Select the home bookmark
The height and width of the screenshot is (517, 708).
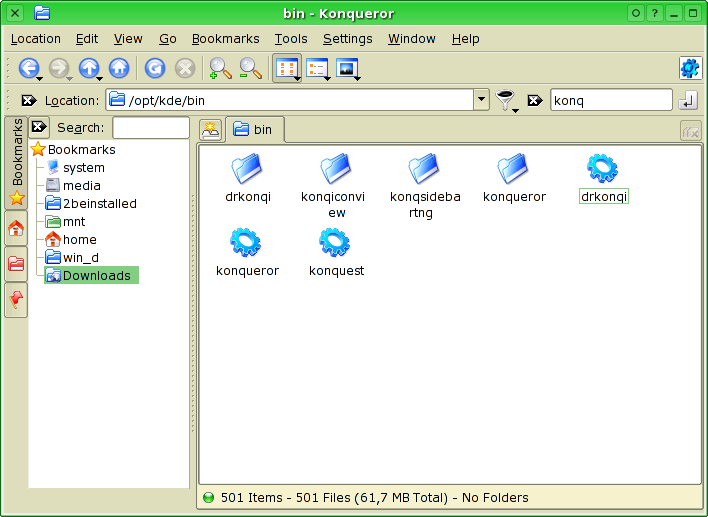click(71, 240)
